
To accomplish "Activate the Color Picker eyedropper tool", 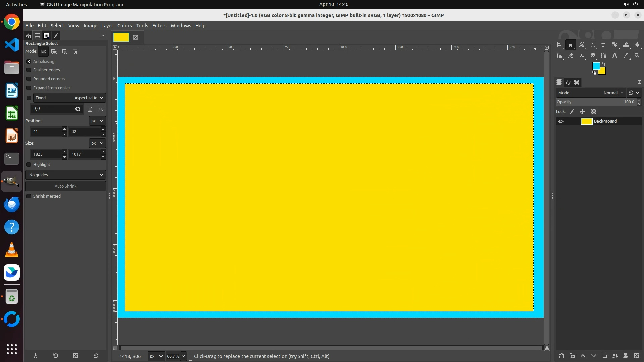I will pos(626,56).
